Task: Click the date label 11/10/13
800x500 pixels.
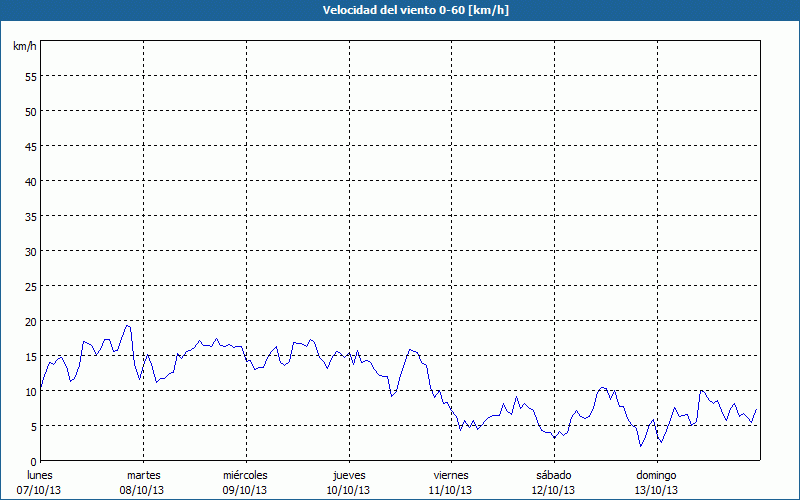Action: click(450, 490)
